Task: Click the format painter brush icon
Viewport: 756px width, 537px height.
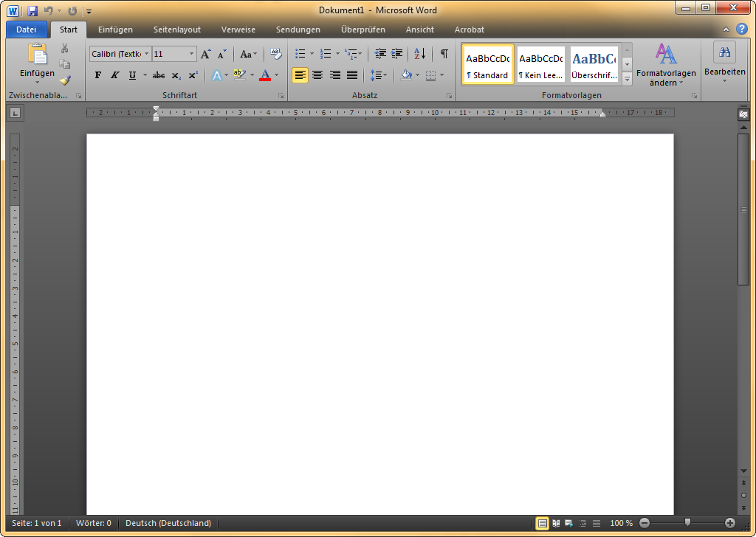Action: (65, 80)
